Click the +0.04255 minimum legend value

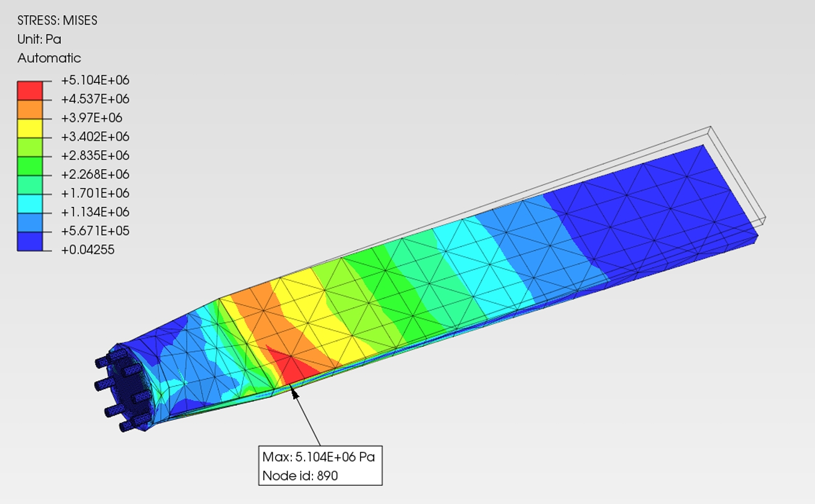click(88, 250)
